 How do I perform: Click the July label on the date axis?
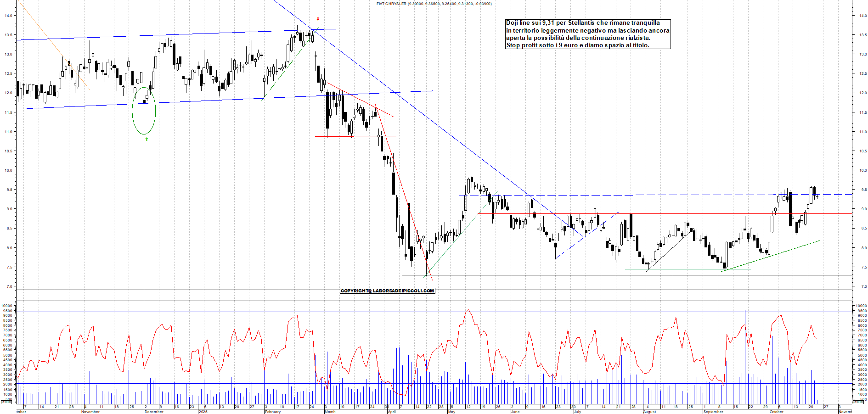tap(577, 412)
